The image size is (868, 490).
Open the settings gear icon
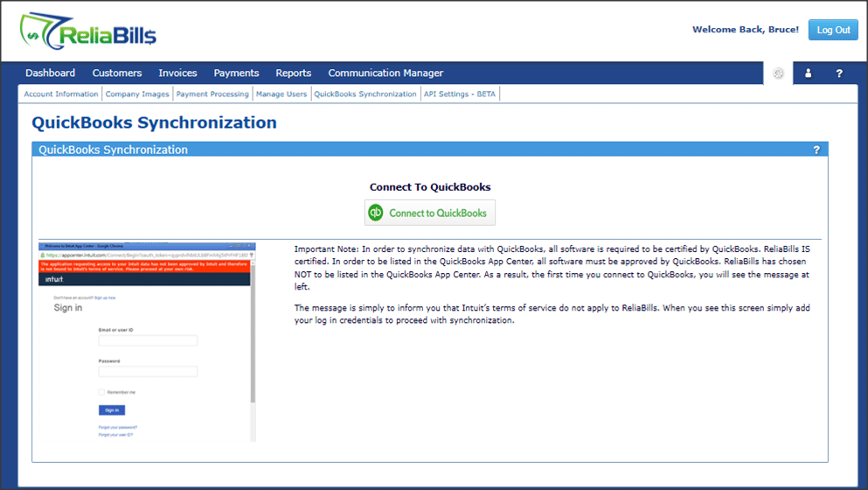(778, 73)
